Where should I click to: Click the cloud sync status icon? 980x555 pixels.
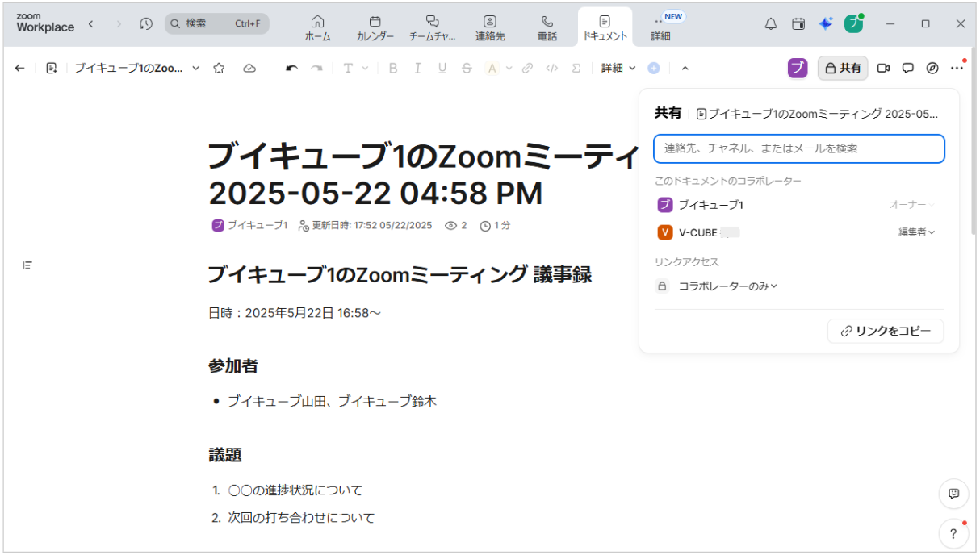(x=249, y=69)
